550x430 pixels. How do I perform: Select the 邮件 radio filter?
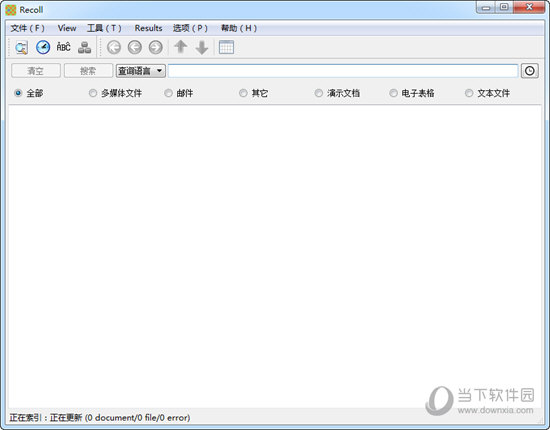coord(179,93)
